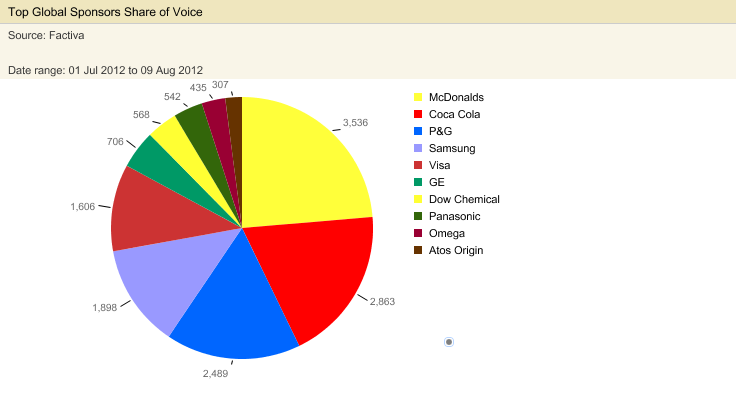Viewport: 736px width, 397px height.
Task: Click the date range line
Action: click(x=105, y=70)
